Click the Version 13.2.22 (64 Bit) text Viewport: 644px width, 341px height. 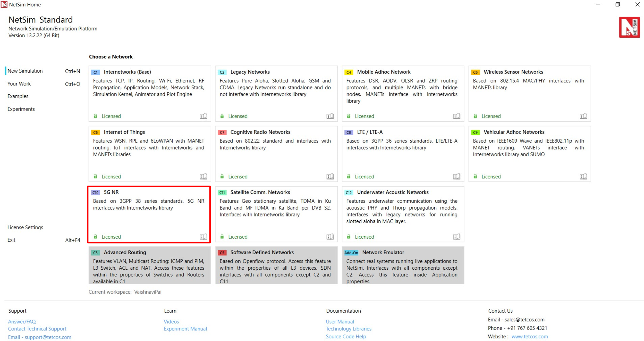coord(34,36)
